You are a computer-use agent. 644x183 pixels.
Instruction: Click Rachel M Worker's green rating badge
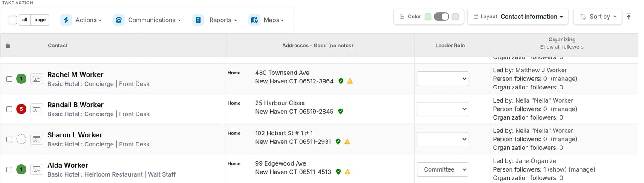(21, 79)
